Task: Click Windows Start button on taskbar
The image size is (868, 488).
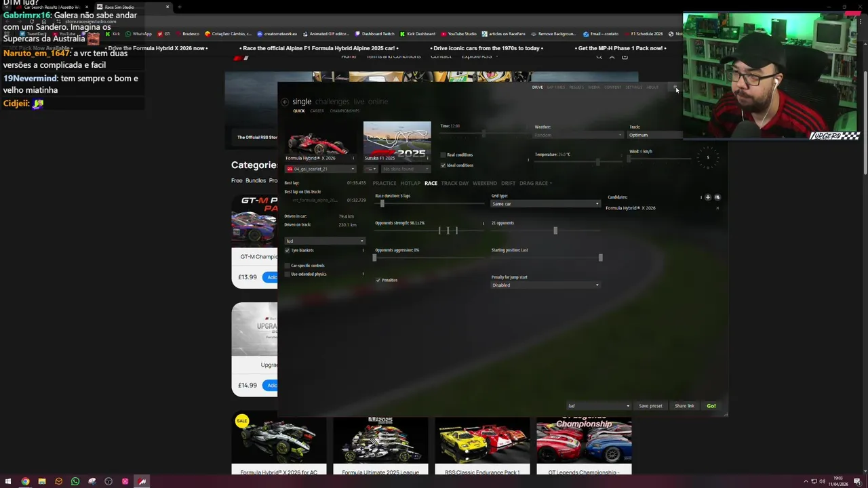Action: click(8, 481)
